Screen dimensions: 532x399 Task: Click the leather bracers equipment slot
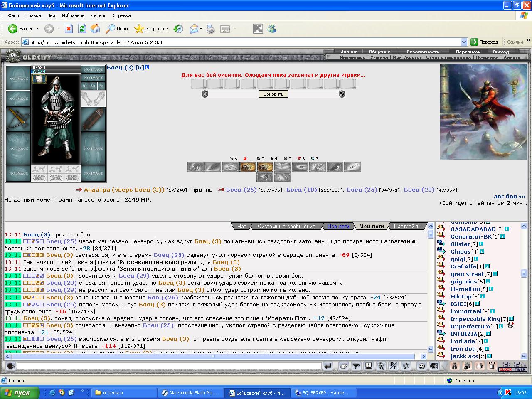93,119
